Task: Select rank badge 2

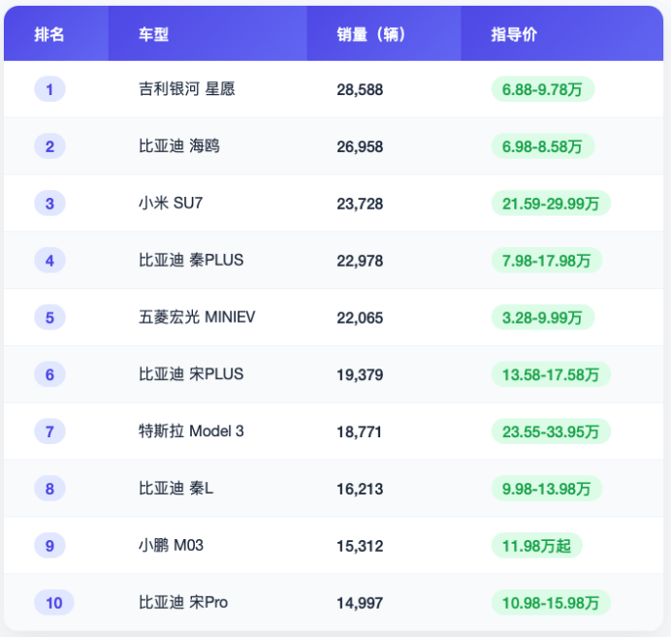Action: 49,146
